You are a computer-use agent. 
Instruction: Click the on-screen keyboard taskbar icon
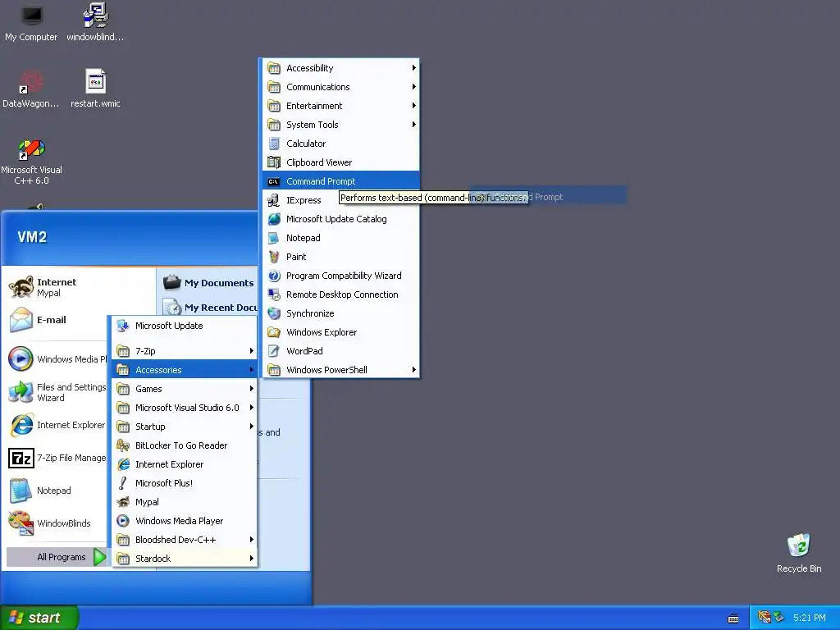click(733, 619)
